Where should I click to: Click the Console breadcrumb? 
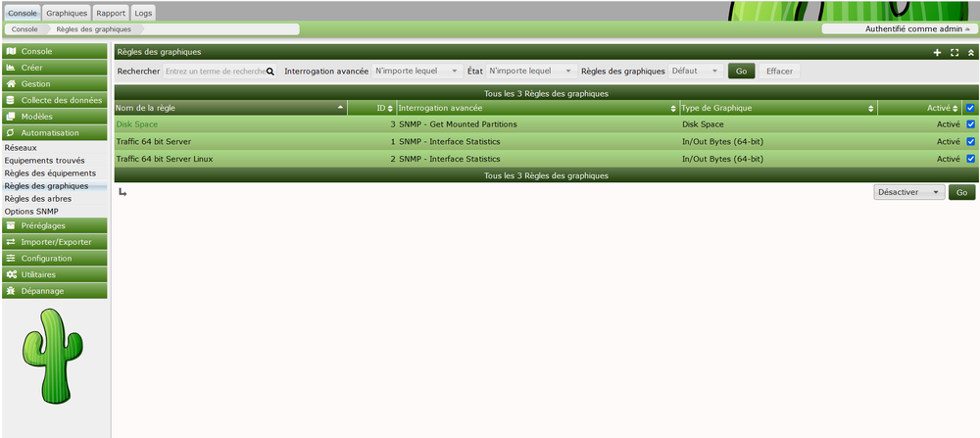(x=24, y=28)
